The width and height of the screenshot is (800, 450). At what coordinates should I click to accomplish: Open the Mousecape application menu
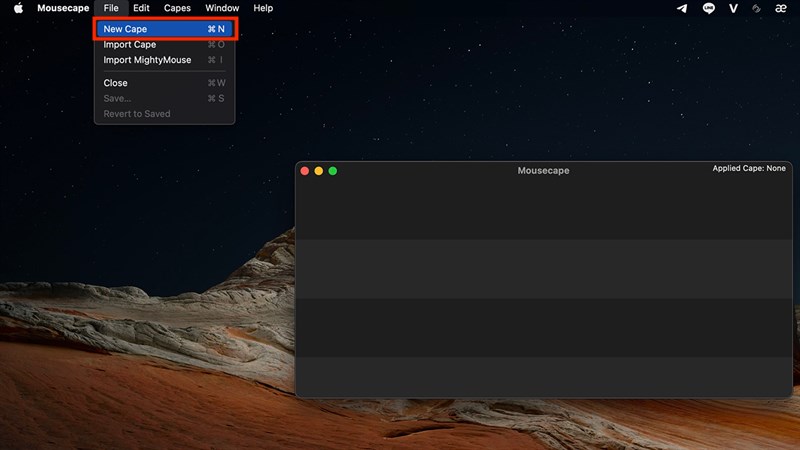[63, 8]
